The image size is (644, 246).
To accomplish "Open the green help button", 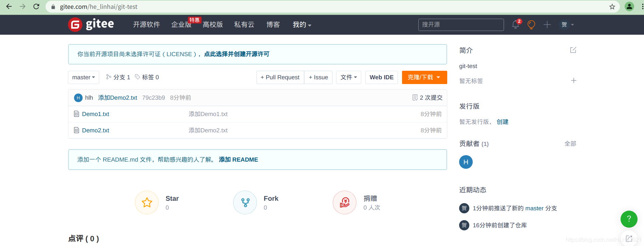I will pos(629,219).
